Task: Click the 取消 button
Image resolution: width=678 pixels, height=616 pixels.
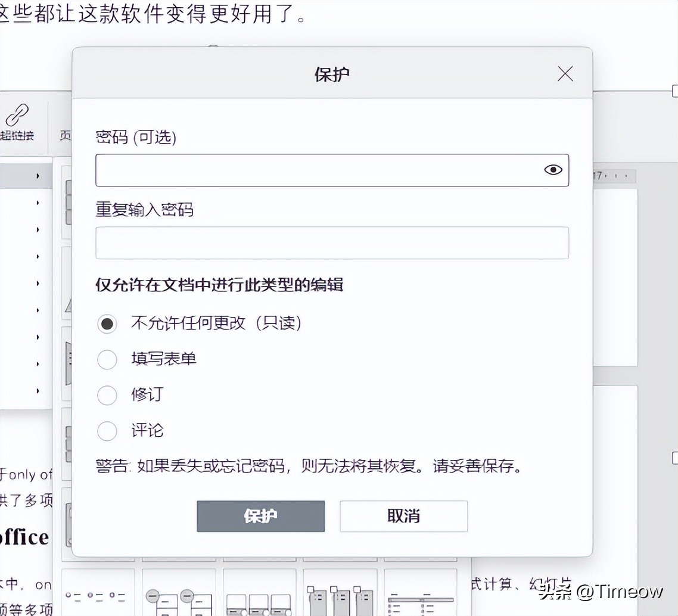Action: [403, 516]
